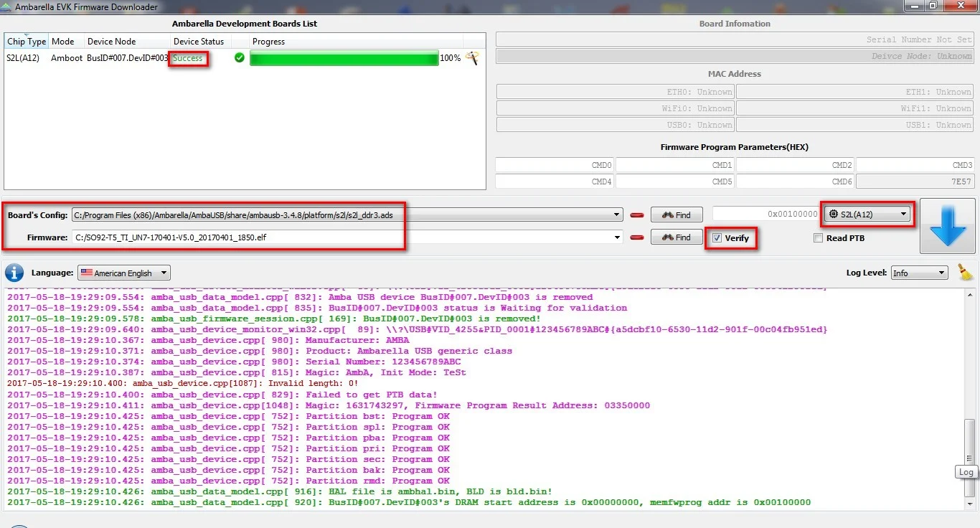The height and width of the screenshot is (528, 980).
Task: Enable the Verify checkbox
Action: tap(717, 237)
